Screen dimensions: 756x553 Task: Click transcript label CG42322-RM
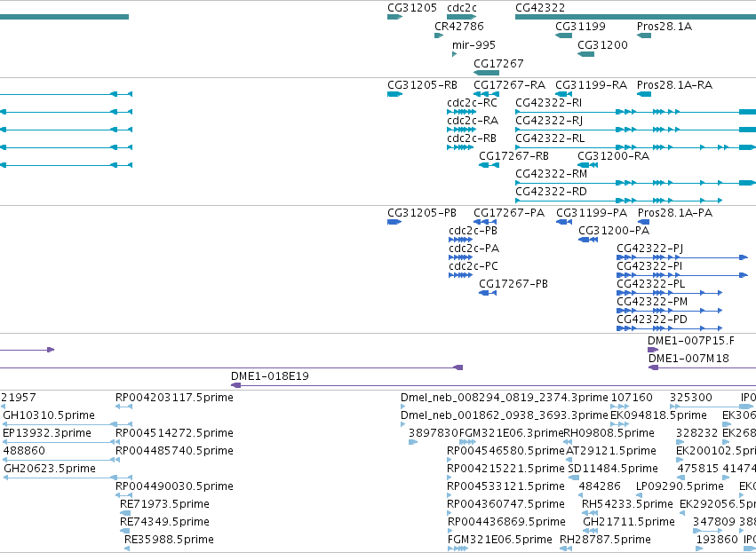(552, 174)
